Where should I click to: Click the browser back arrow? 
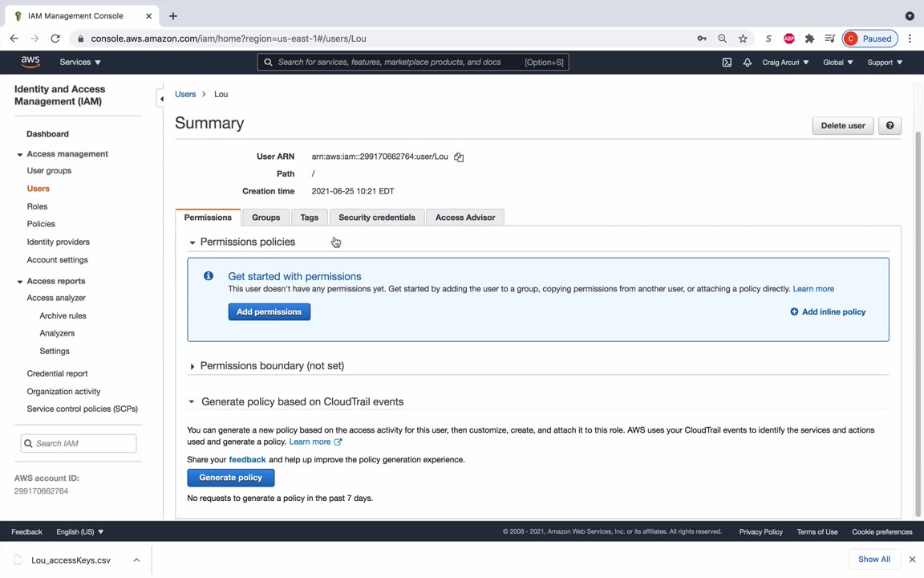tap(14, 39)
